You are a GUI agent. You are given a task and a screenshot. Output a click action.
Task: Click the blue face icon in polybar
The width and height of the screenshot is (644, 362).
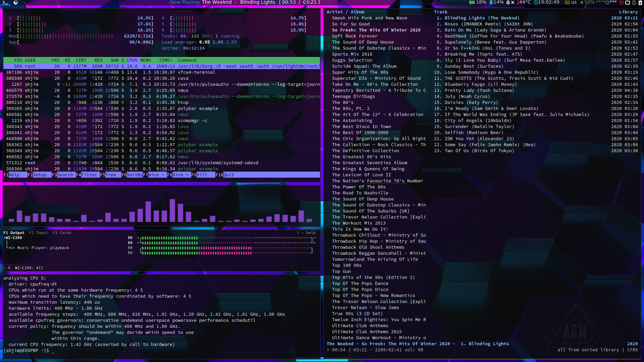click(x=607, y=3)
